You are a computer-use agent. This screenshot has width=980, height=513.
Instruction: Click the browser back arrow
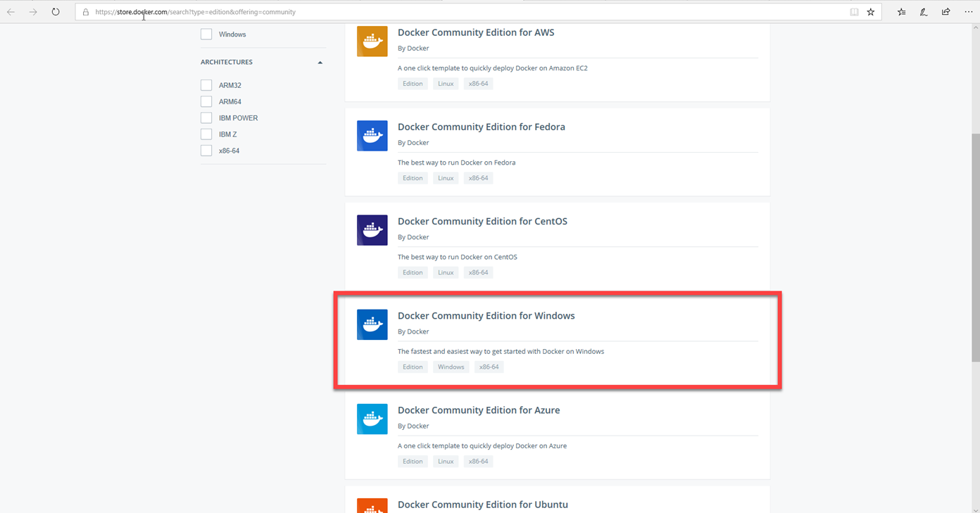click(11, 12)
